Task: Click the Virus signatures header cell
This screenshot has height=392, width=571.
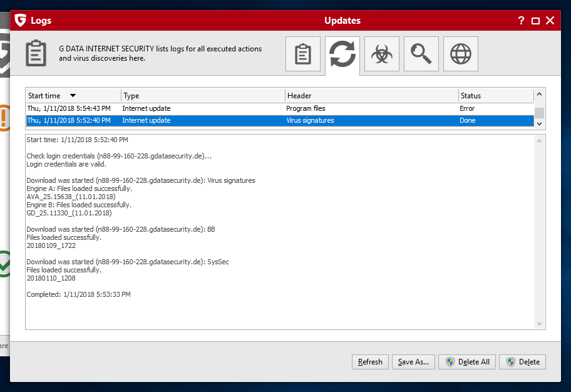Action: [x=310, y=120]
